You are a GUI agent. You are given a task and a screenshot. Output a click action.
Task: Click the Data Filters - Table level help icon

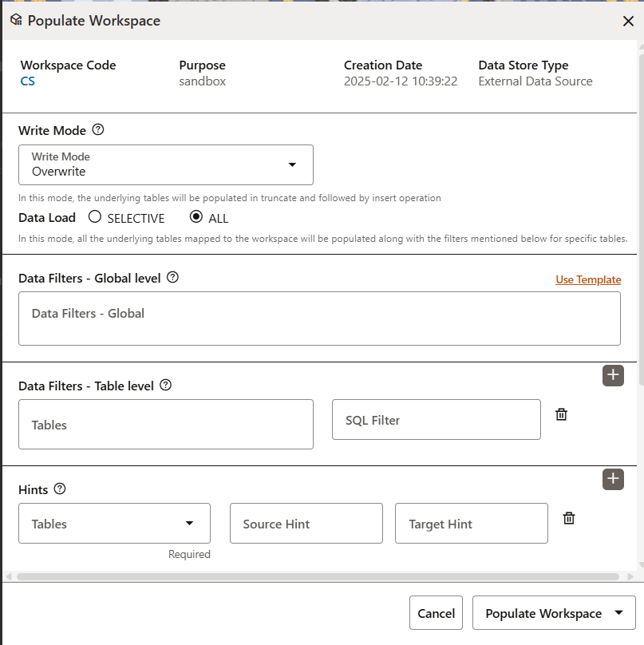pos(165,386)
